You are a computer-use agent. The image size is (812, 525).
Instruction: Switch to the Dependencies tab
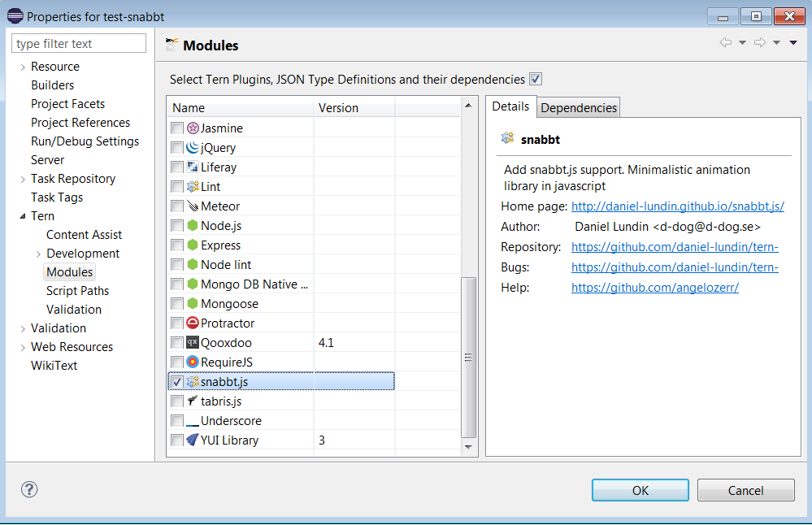click(578, 106)
